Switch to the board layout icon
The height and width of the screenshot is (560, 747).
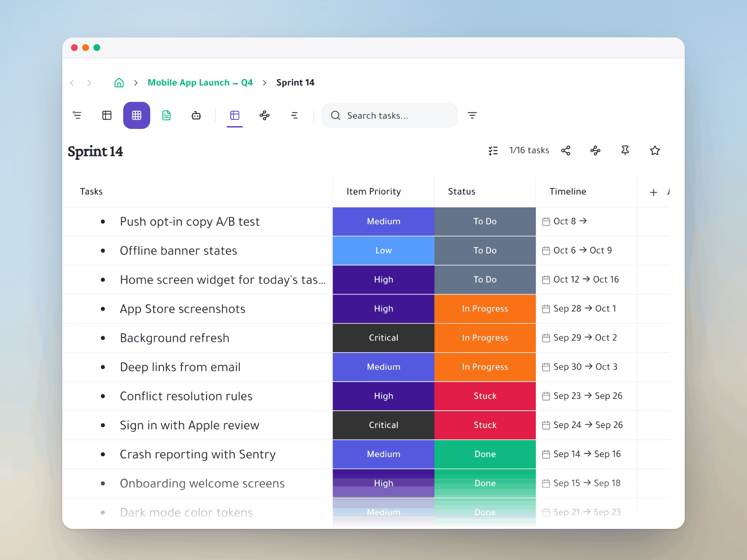tap(107, 115)
